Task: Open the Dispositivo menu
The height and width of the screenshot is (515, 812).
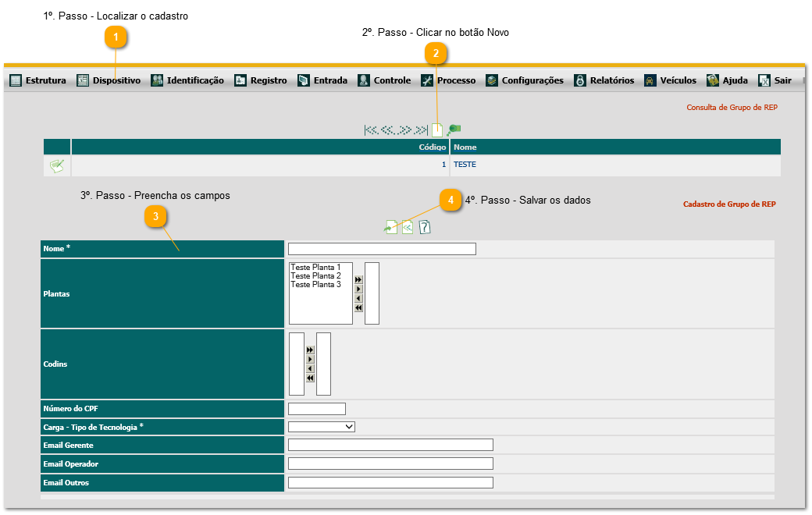Action: coord(109,80)
